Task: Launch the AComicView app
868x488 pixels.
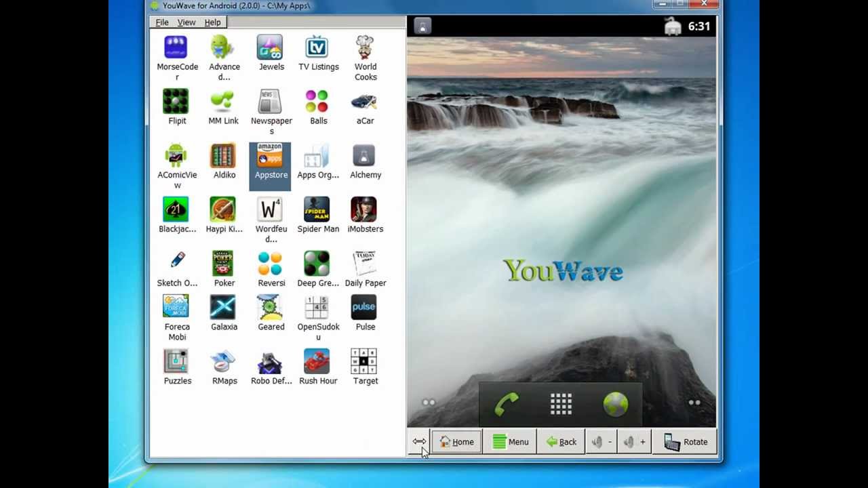Action: (176, 156)
